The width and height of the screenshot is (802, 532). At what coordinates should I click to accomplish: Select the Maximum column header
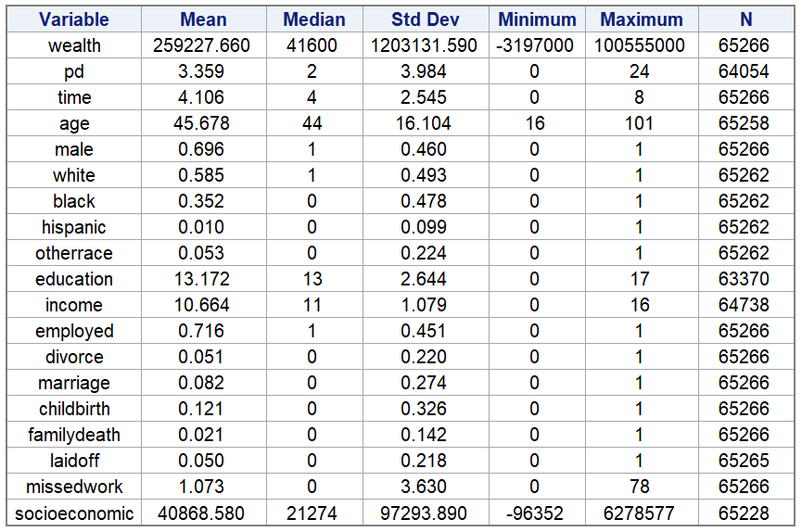(x=642, y=19)
